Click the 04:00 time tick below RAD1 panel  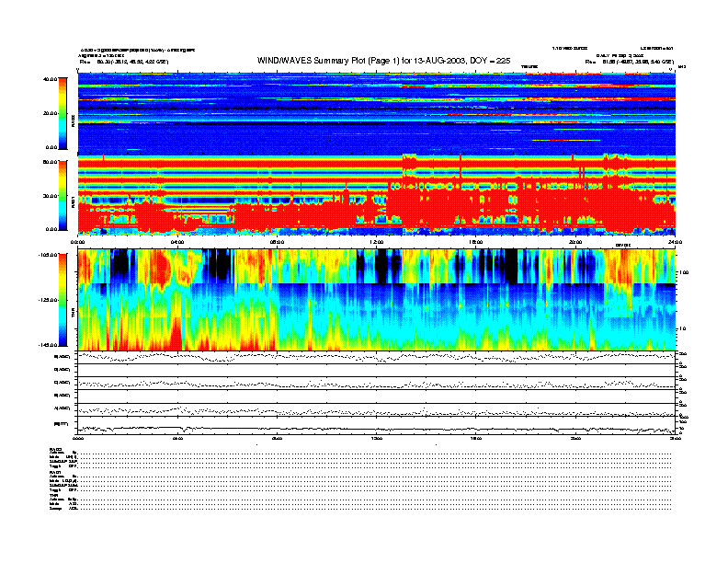pos(176,241)
